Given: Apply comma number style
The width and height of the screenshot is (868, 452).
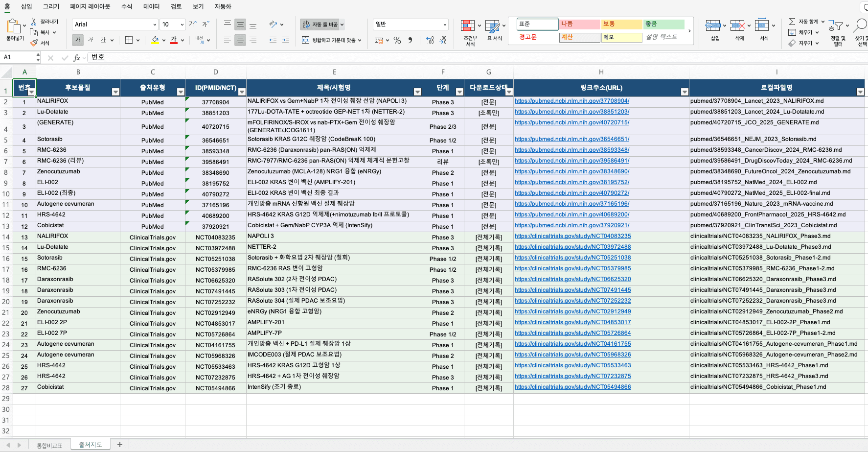Looking at the screenshot, I should 410,40.
